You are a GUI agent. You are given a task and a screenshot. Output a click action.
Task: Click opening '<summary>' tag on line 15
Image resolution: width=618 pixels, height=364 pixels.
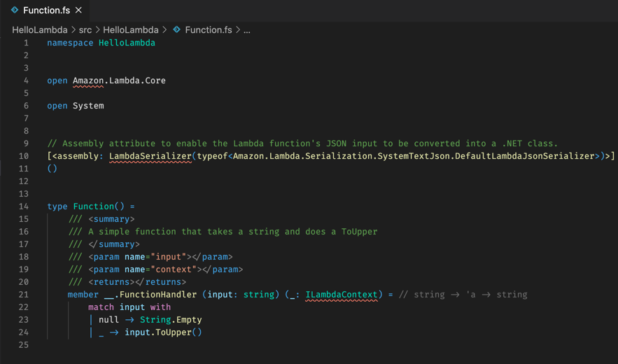(111, 219)
